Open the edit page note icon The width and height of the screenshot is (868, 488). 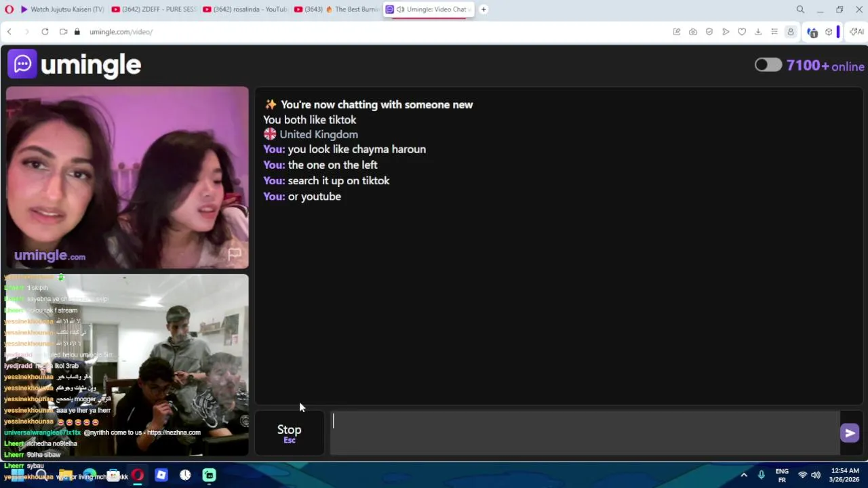[676, 32]
